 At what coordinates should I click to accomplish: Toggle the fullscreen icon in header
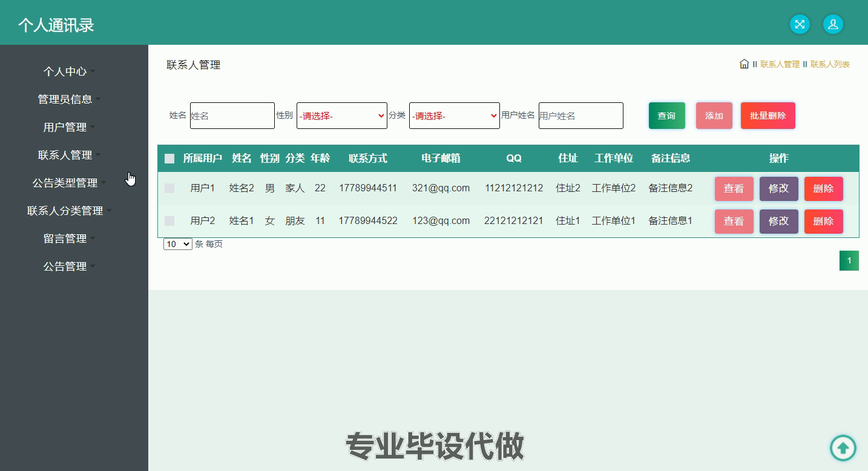click(800, 24)
